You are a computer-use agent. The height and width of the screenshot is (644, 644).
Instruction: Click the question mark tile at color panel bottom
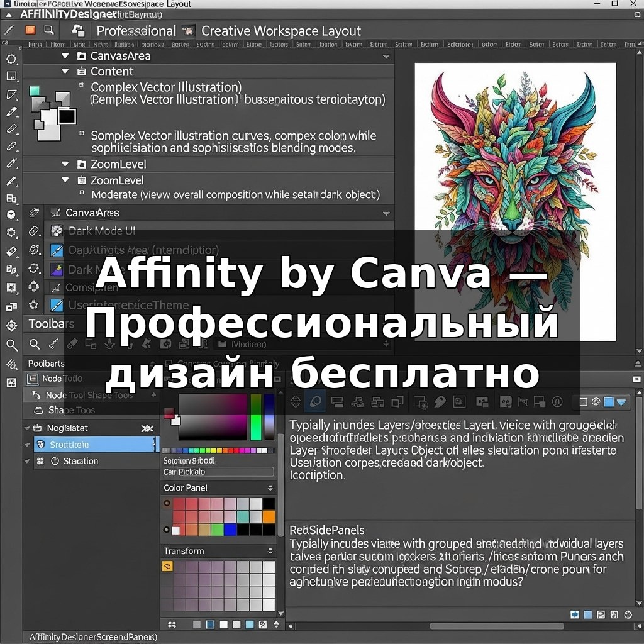pos(263,625)
